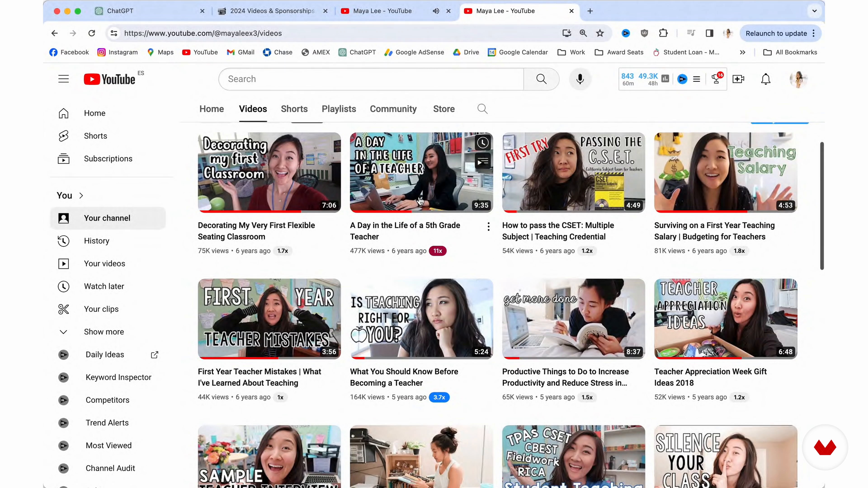This screenshot has width=868, height=488.
Task: Add Day in the Life video to queue
Action: pos(483,162)
